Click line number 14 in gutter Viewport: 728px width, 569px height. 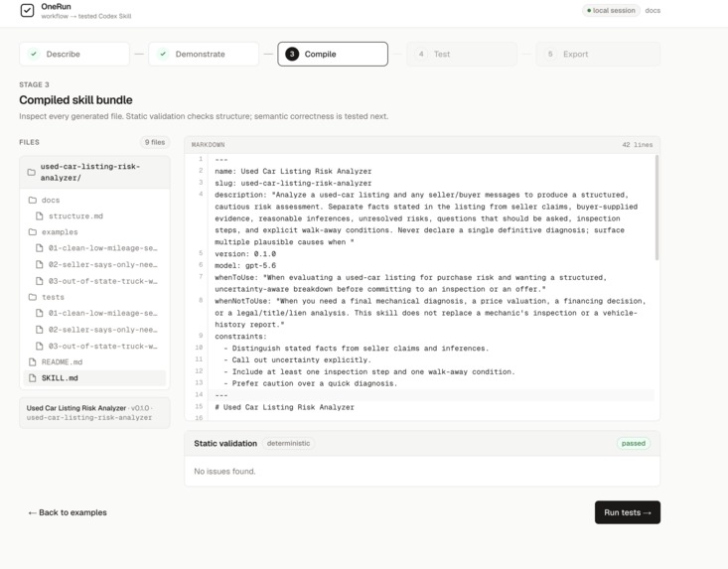199,394
